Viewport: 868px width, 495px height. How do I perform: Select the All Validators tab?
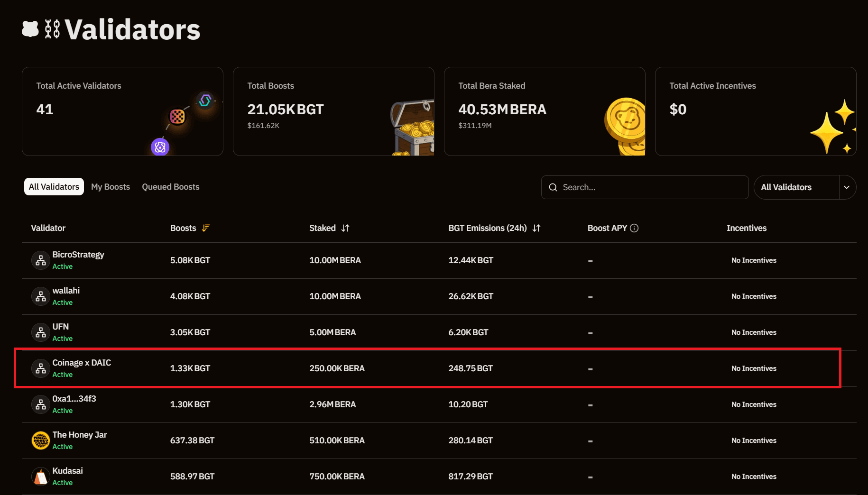pyautogui.click(x=54, y=187)
